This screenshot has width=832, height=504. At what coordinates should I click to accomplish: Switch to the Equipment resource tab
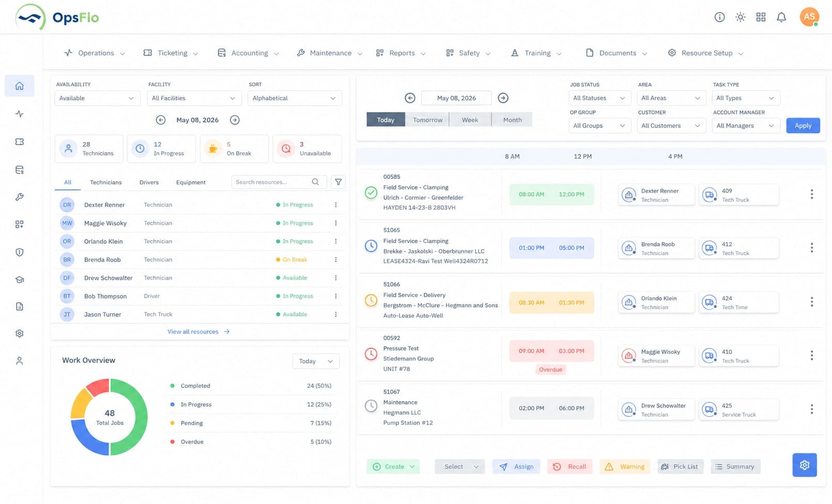click(191, 182)
